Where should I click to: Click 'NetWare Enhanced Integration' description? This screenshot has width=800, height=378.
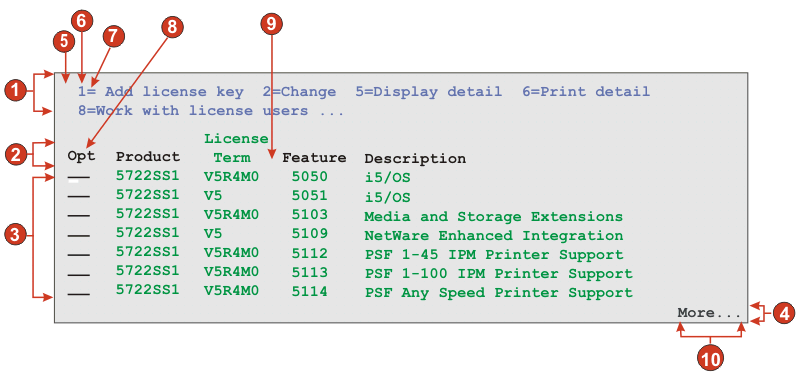click(493, 236)
